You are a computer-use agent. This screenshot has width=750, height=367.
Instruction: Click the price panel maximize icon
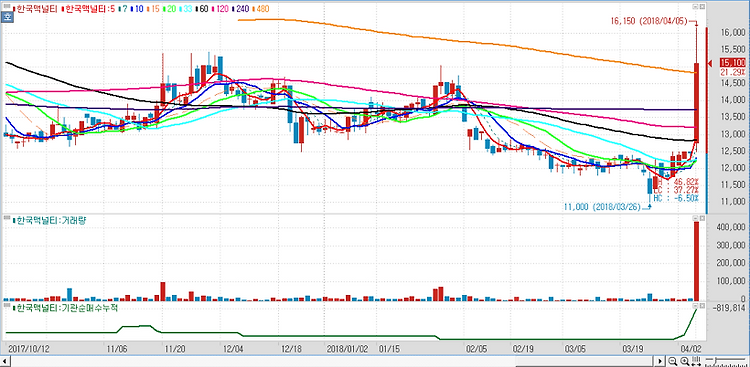point(702,6)
